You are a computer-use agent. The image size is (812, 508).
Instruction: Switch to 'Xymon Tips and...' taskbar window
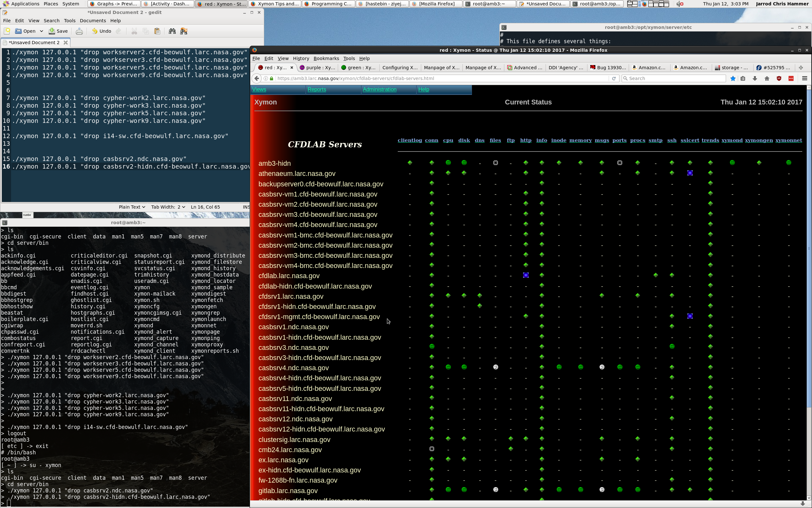(275, 4)
